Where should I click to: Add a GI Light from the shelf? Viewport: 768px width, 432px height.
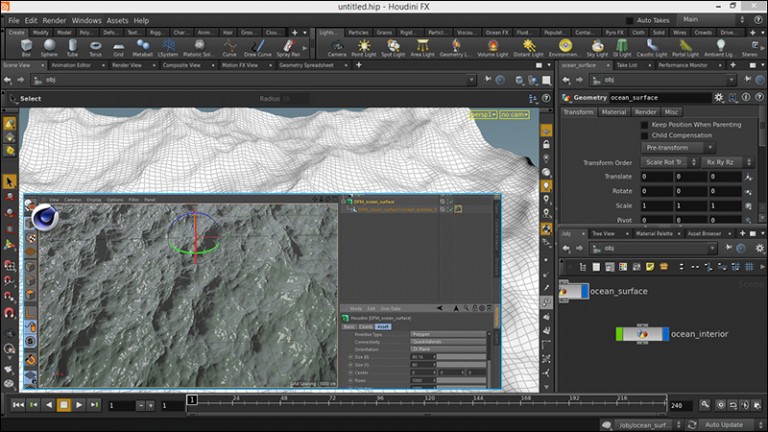pyautogui.click(x=622, y=48)
